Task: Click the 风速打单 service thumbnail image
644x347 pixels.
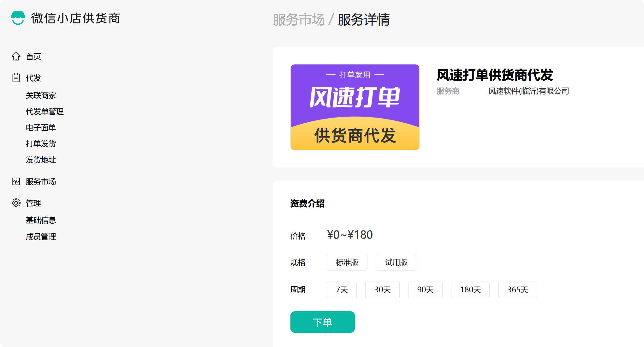Action: 355,107
